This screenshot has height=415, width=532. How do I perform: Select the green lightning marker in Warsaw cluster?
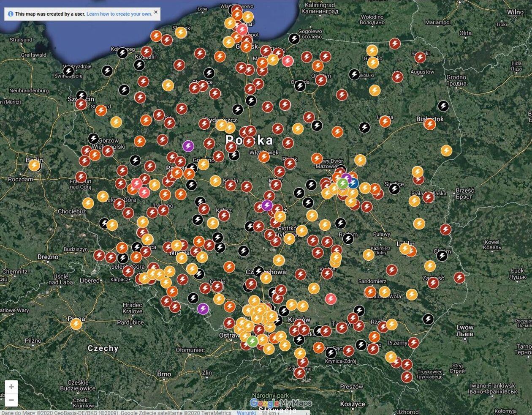[342, 183]
